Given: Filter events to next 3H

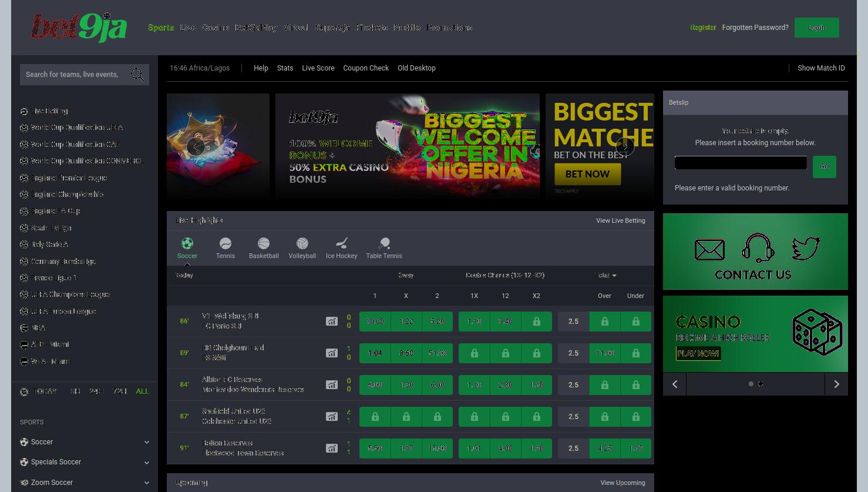Looking at the screenshot, I should click(x=75, y=391).
